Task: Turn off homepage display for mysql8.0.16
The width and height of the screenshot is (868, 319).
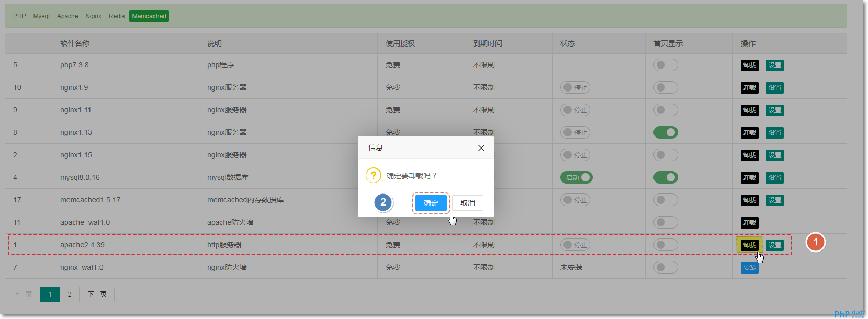Action: [x=665, y=177]
